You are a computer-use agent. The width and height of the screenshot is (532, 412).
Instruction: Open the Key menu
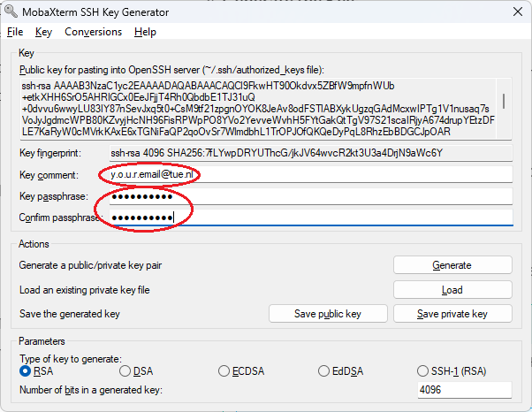pyautogui.click(x=43, y=32)
